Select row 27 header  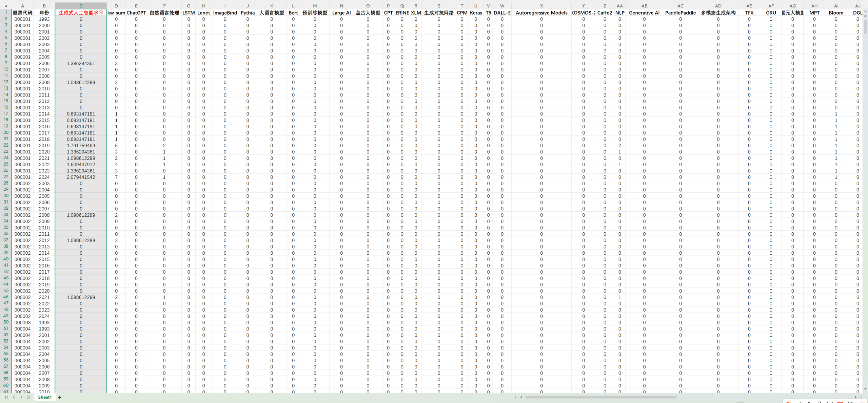tap(6, 177)
